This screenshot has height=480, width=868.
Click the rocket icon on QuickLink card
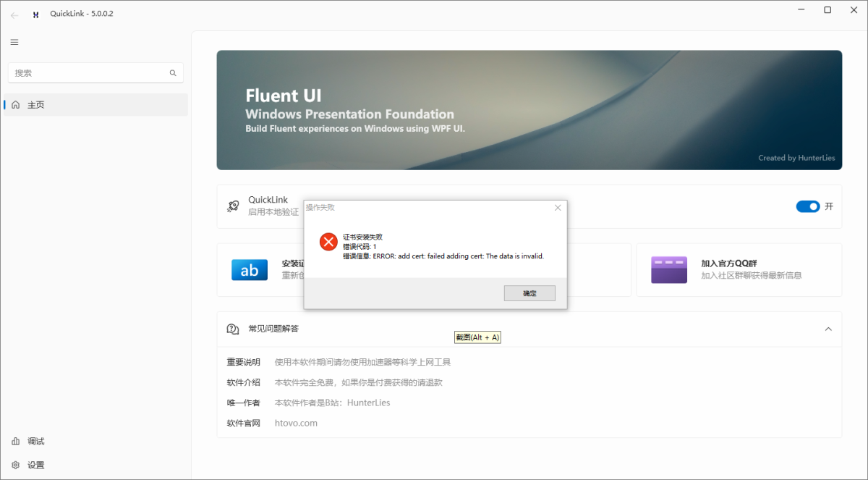(233, 206)
